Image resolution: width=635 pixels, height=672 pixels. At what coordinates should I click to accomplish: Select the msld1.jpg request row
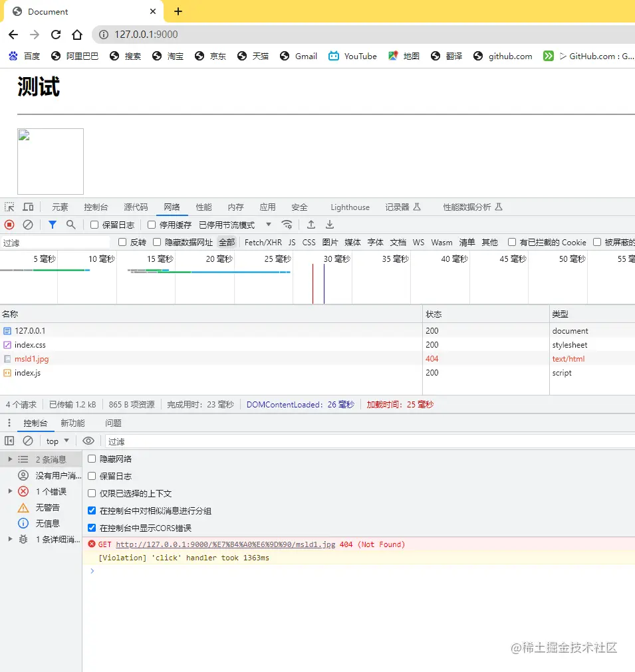coord(317,359)
